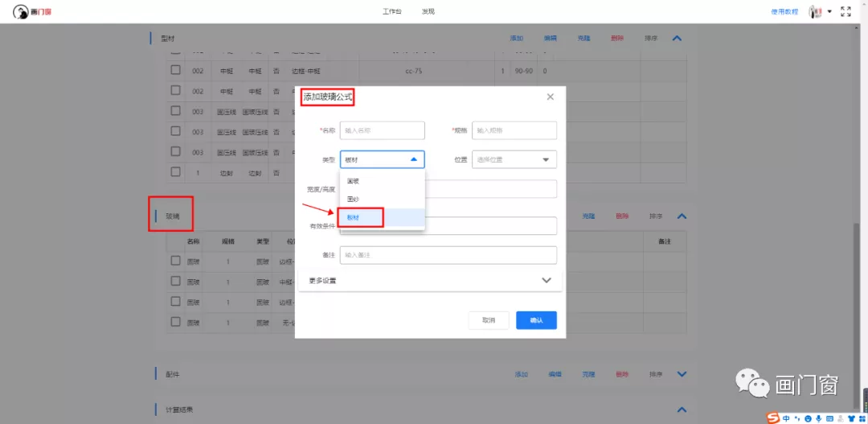Open the 位置 select dropdown
Image resolution: width=868 pixels, height=424 pixels.
click(514, 159)
